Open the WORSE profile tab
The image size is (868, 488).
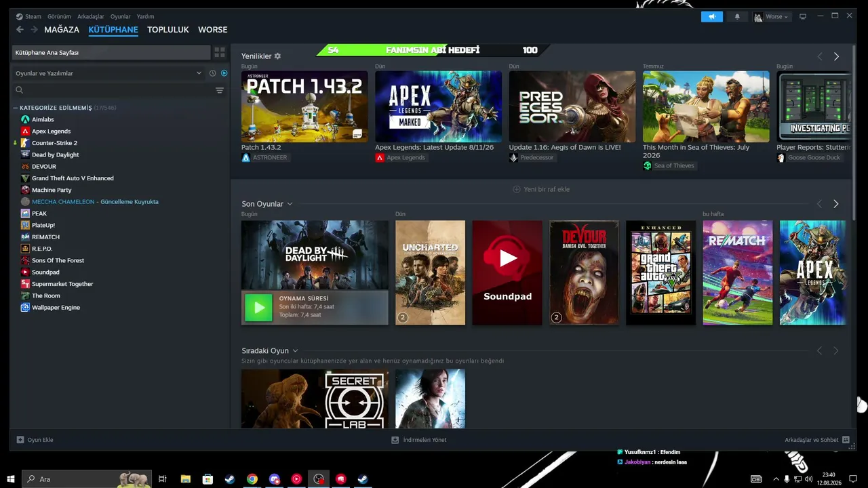[x=213, y=30]
